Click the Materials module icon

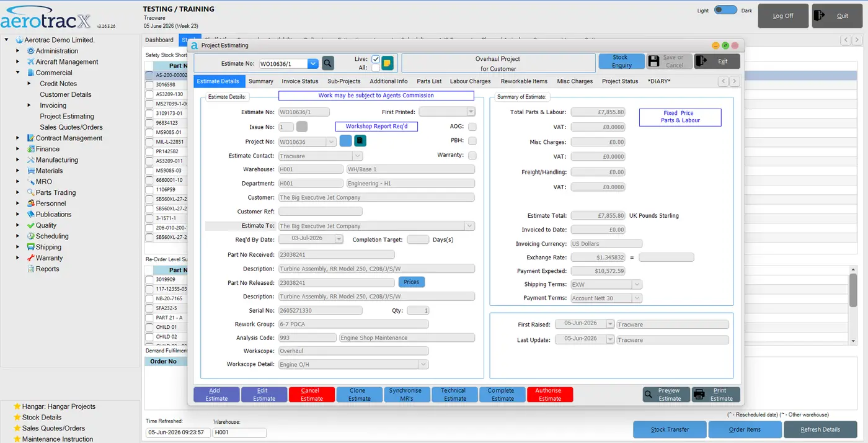point(30,171)
